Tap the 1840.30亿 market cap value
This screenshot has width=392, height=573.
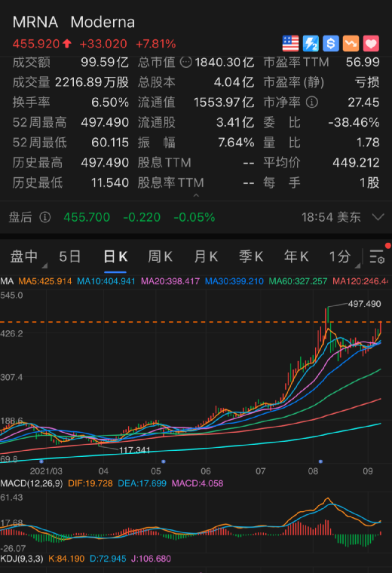click(x=225, y=62)
